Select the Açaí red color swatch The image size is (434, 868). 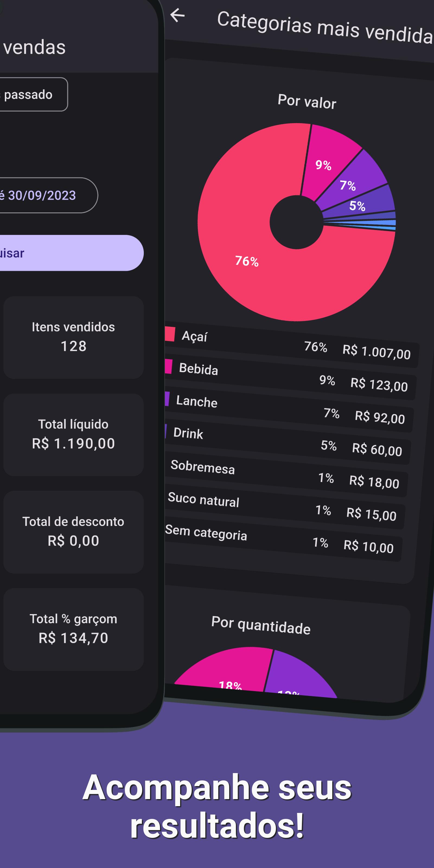(x=170, y=334)
